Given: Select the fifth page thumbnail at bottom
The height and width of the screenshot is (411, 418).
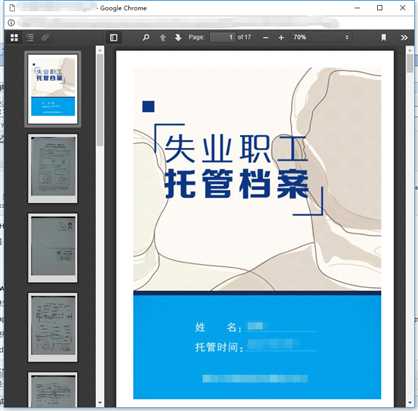Looking at the screenshot, I should coord(53,390).
